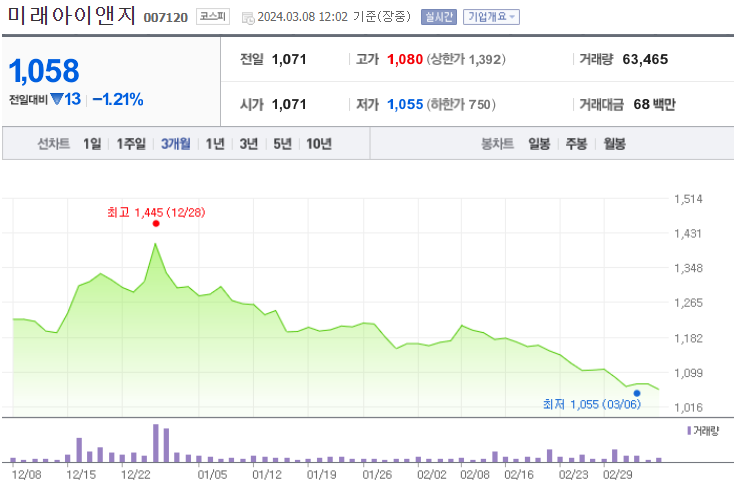Click the -1.21% change value
The image size is (734, 503).
pyautogui.click(x=118, y=99)
